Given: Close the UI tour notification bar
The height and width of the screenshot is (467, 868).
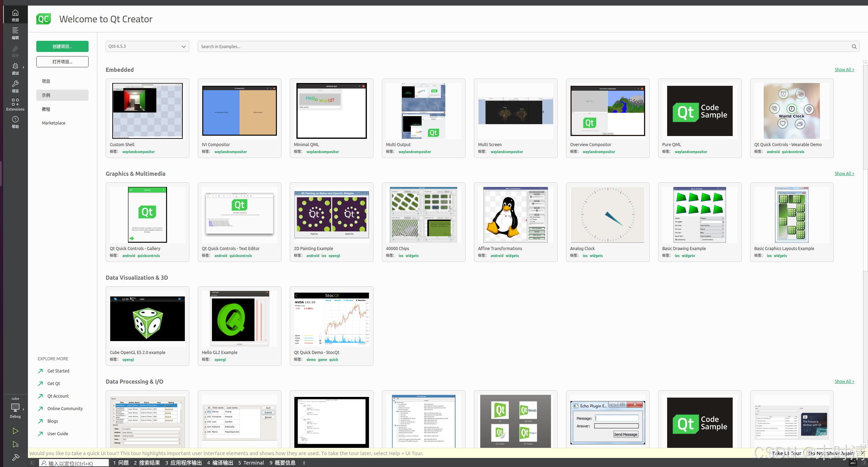Looking at the screenshot, I should (x=863, y=453).
